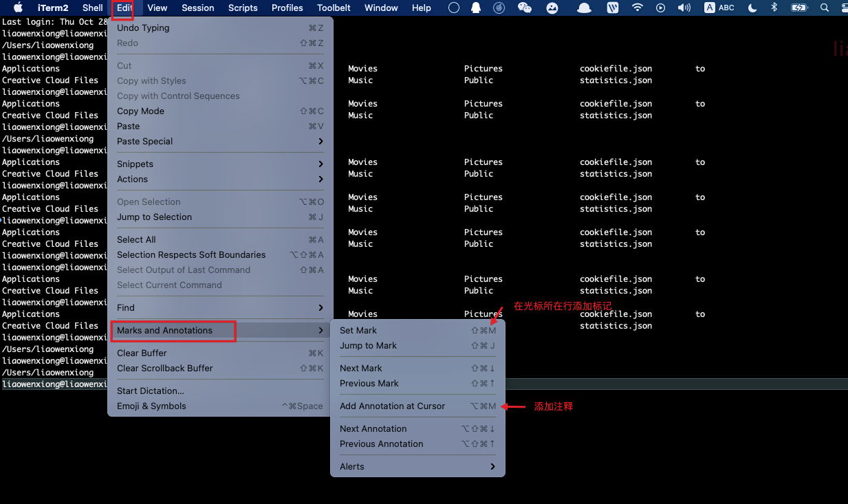This screenshot has width=848, height=504.
Task: Choose Next Annotation
Action: pos(418,429)
